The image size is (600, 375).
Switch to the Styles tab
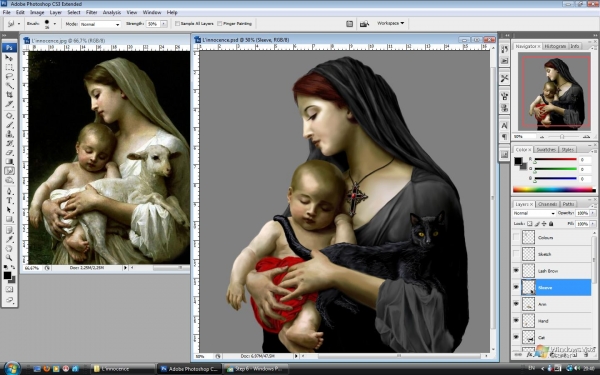[x=567, y=150]
